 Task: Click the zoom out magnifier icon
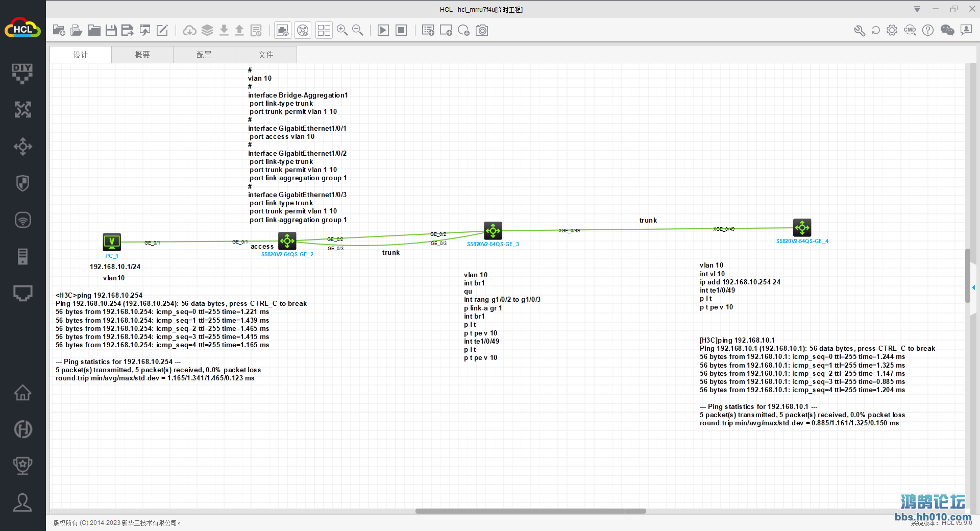coord(358,30)
